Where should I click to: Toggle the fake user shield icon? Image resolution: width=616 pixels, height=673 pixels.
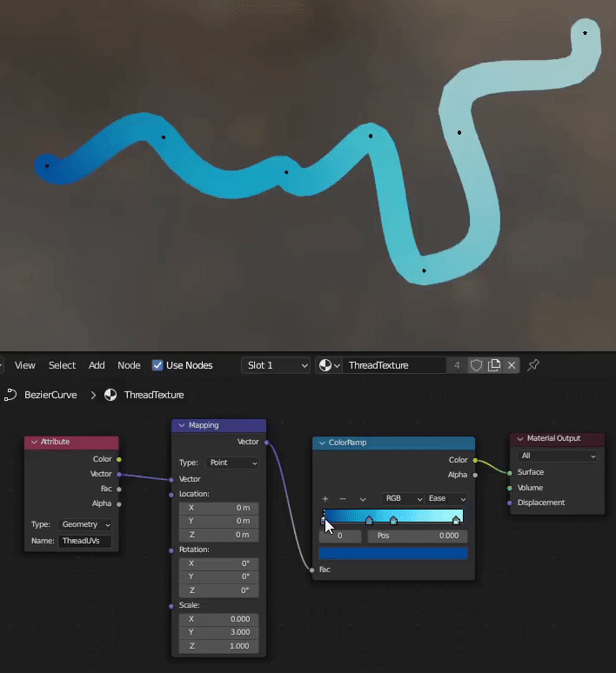[476, 365]
